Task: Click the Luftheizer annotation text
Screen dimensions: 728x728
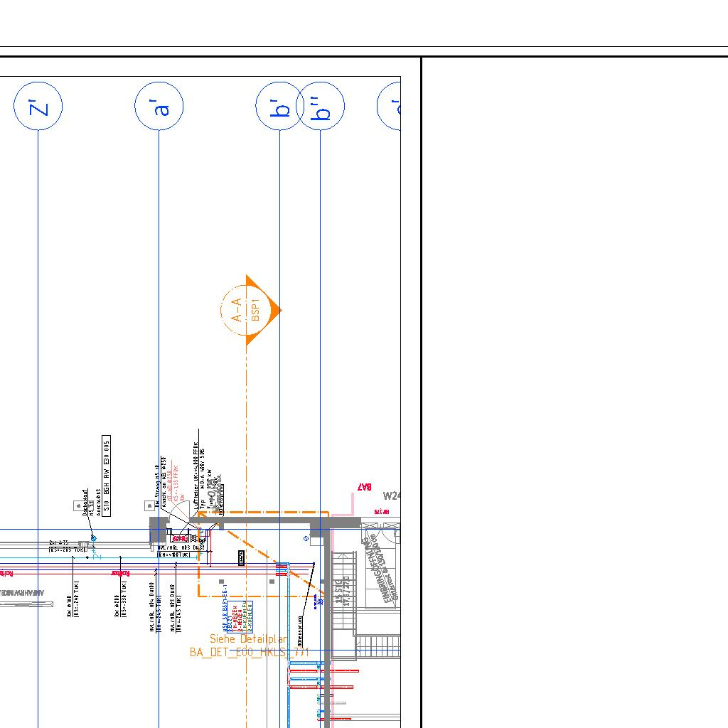Action: (x=196, y=471)
